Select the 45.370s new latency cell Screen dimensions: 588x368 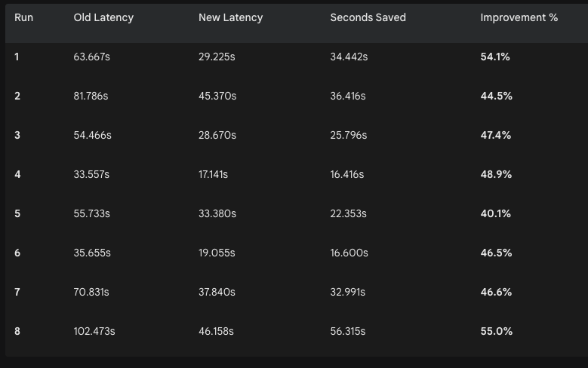217,96
